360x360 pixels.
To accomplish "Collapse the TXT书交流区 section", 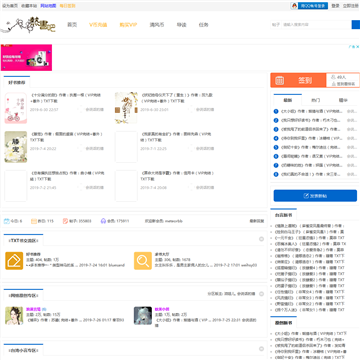I will click(x=261, y=239).
